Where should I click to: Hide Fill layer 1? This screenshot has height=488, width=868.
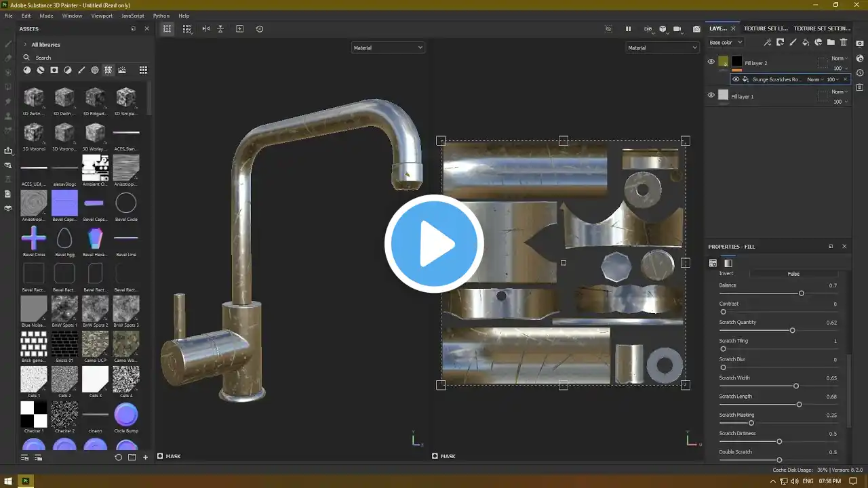pyautogui.click(x=711, y=95)
